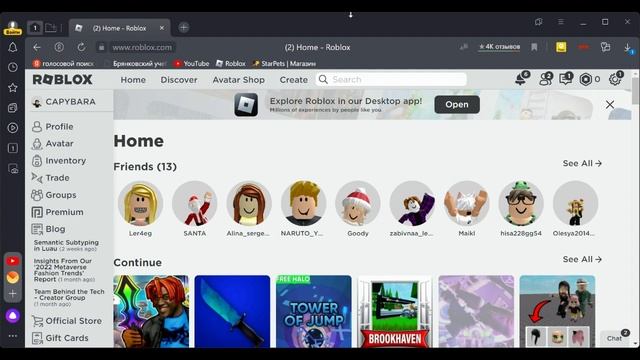Open the 4K reviews rating link
640x360 pixels.
coord(500,47)
